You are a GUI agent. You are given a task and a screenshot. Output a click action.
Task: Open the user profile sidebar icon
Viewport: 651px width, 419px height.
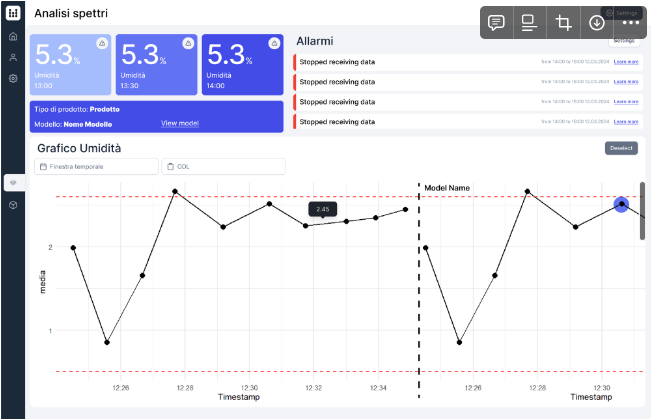coord(13,57)
